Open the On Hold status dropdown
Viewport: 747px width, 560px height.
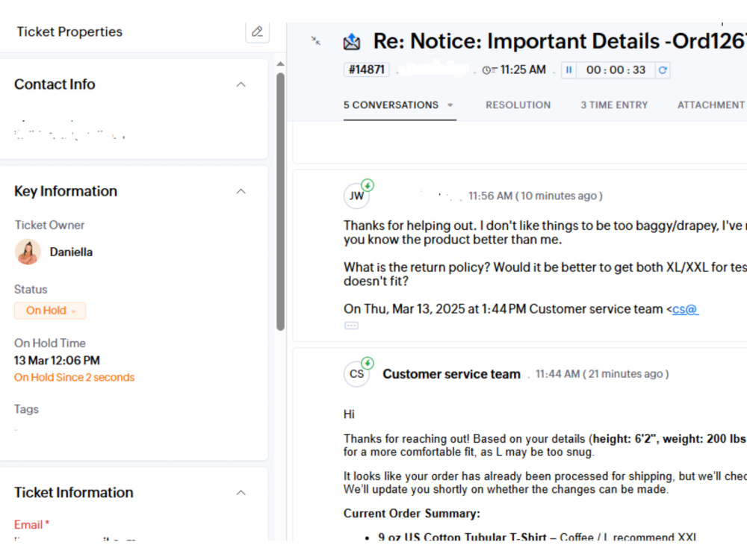pos(50,311)
